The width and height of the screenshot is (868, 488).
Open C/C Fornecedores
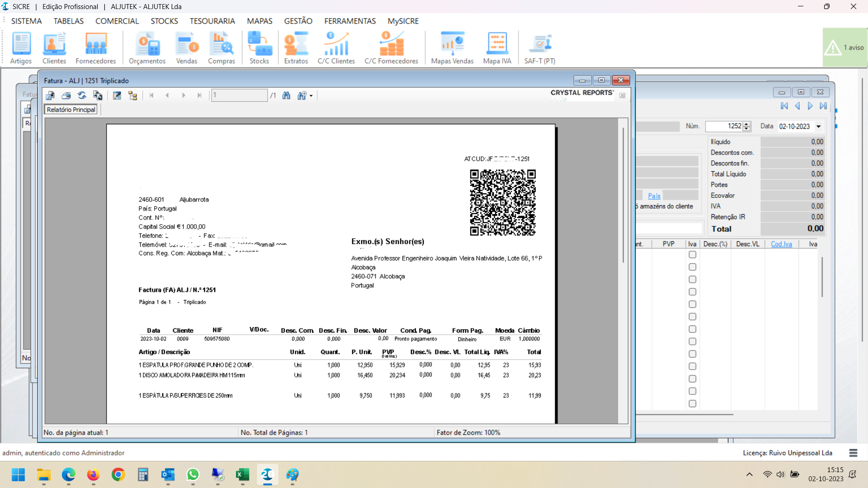(392, 48)
